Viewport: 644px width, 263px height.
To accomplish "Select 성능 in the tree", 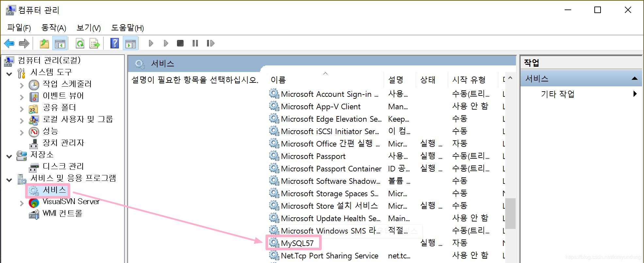I will tap(50, 131).
